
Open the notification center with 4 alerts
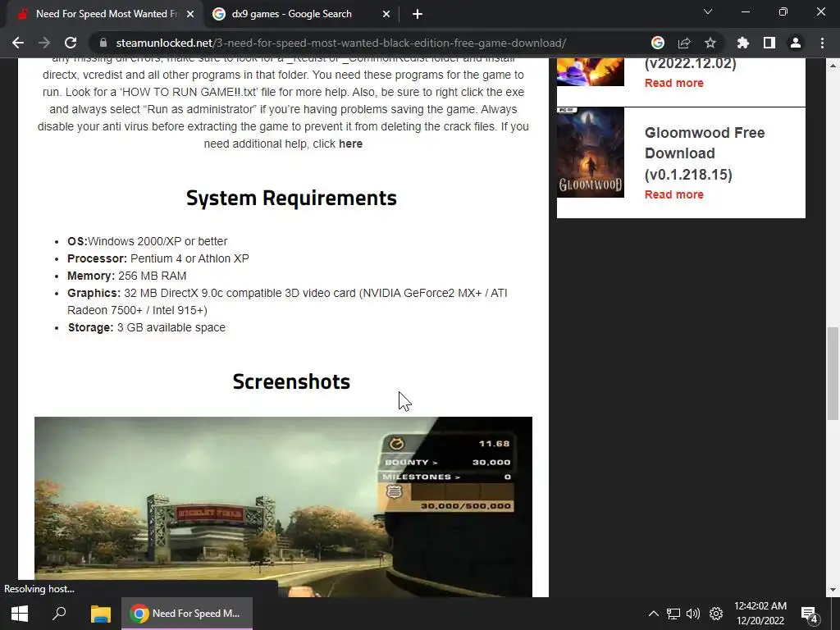pos(810,614)
